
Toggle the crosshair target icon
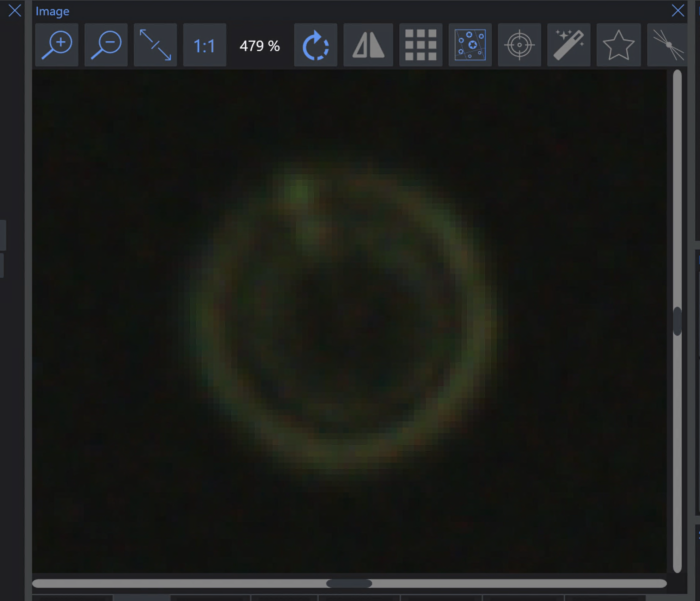pyautogui.click(x=520, y=45)
